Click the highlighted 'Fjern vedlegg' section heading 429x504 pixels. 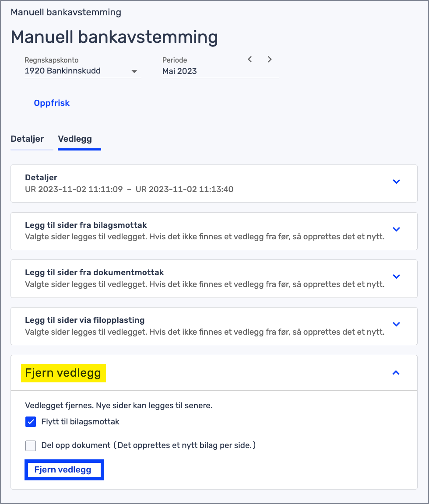63,373
